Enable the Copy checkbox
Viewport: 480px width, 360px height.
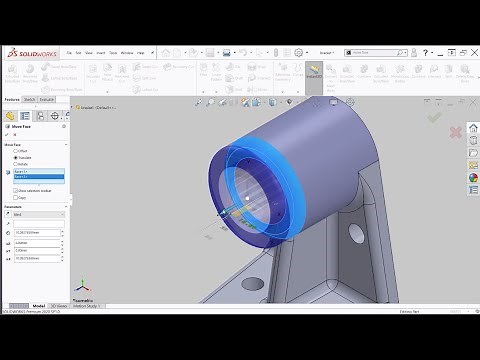coord(15,198)
